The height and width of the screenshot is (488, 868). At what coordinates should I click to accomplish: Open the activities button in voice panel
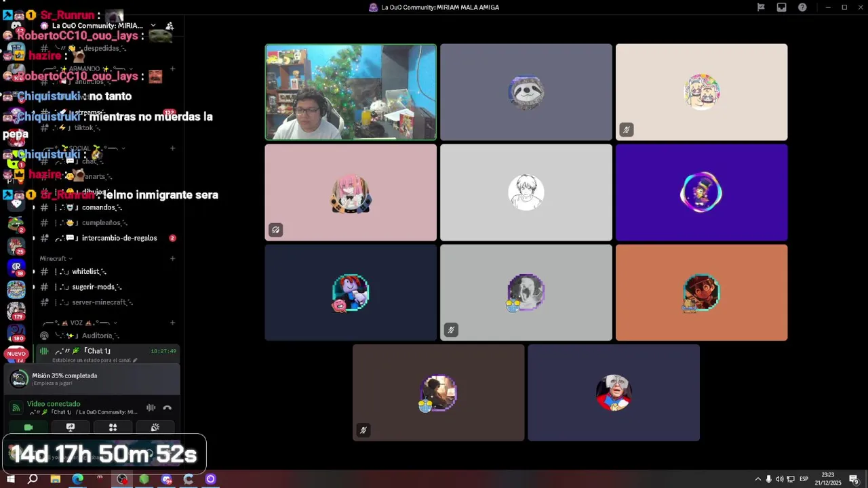click(x=113, y=427)
